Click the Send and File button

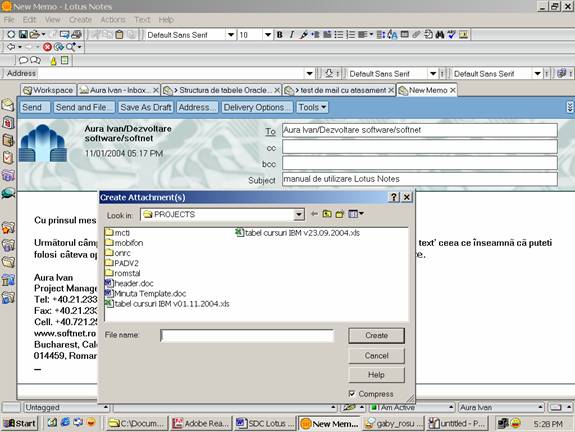[x=84, y=107]
